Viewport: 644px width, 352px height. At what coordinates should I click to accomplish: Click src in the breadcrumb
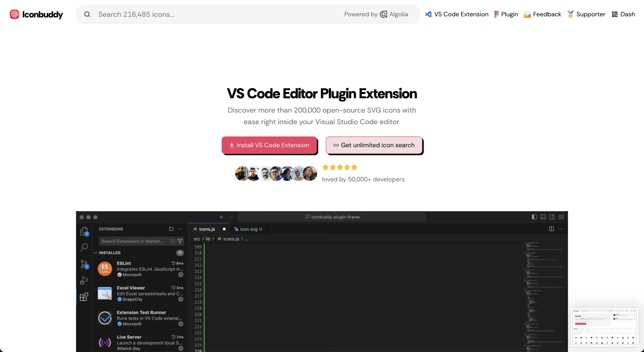[x=197, y=239]
